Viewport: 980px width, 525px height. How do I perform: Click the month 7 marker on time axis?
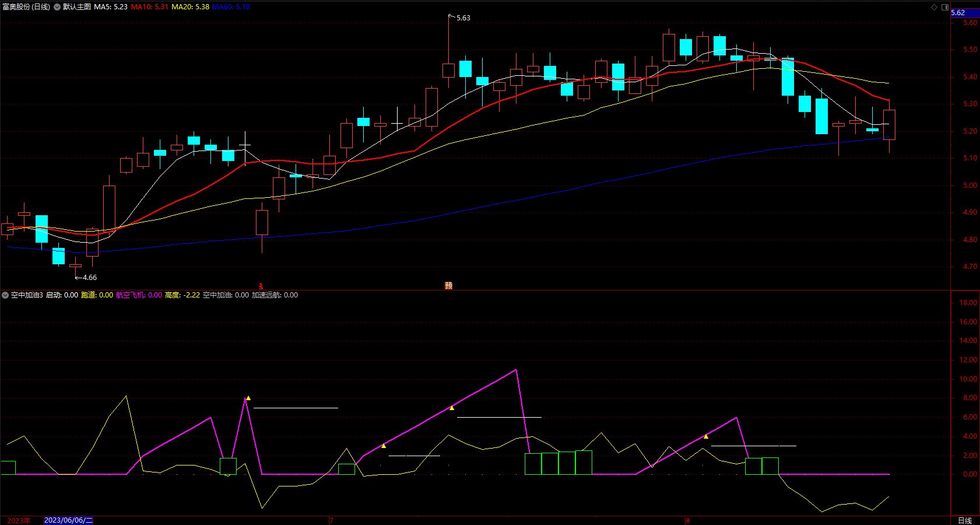pyautogui.click(x=331, y=520)
